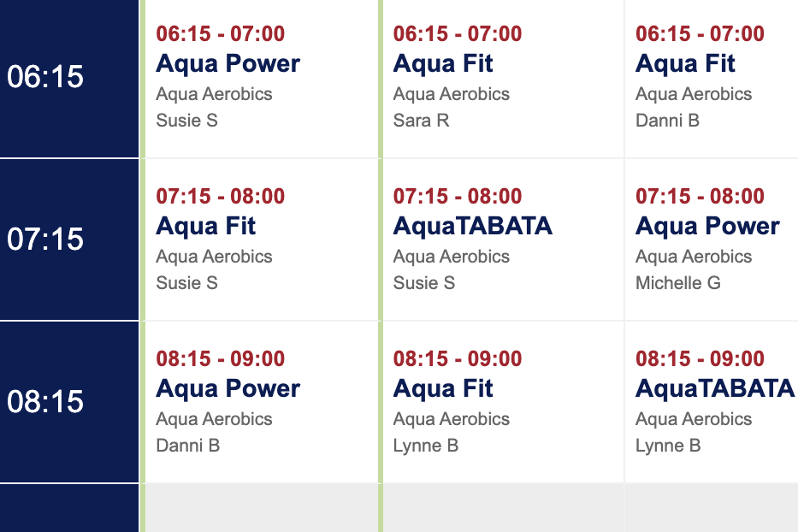Viewport: 798px width, 532px height.
Task: Click the 07:15 time slot row header
Action: click(69, 239)
